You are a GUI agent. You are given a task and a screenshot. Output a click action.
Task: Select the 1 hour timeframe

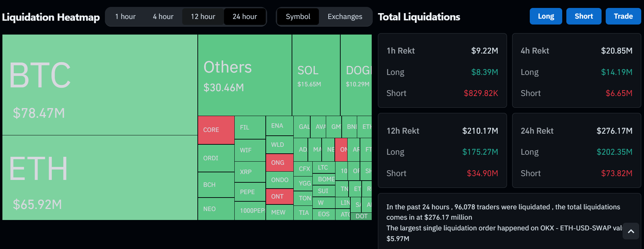pos(125,17)
